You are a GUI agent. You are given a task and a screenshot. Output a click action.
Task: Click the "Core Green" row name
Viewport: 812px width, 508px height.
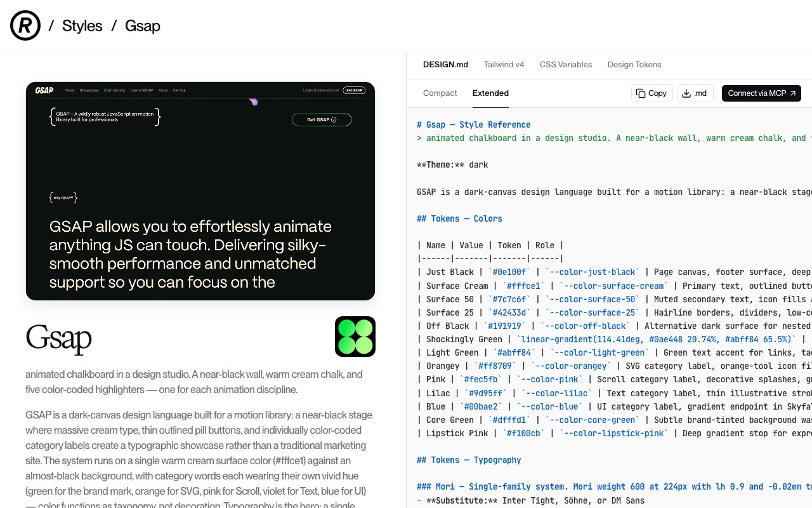click(x=450, y=420)
